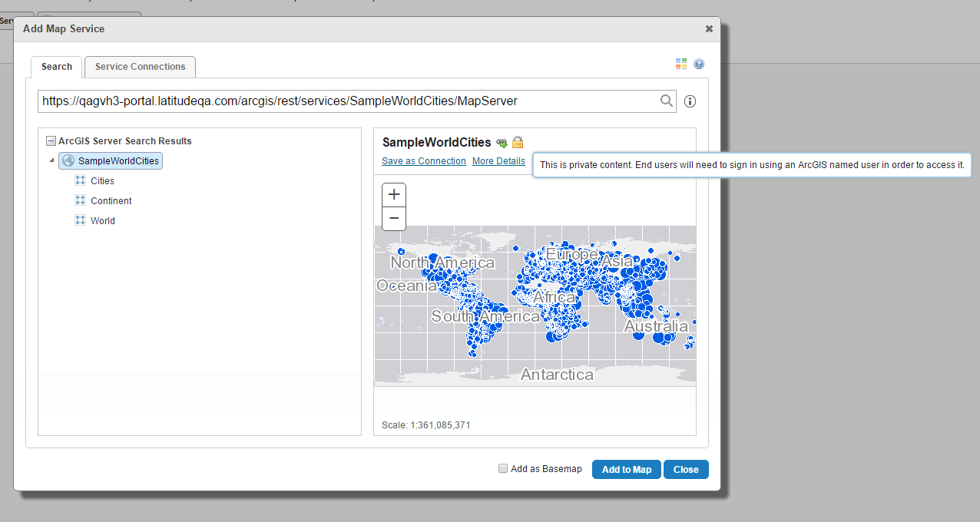Open the Save as Connection link

point(424,161)
